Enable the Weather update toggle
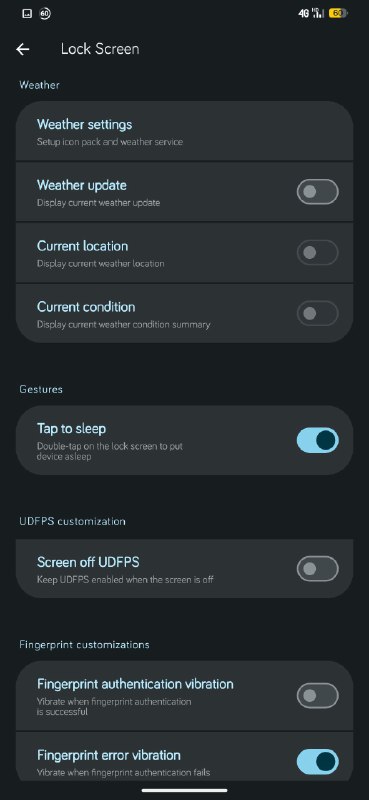 click(317, 192)
